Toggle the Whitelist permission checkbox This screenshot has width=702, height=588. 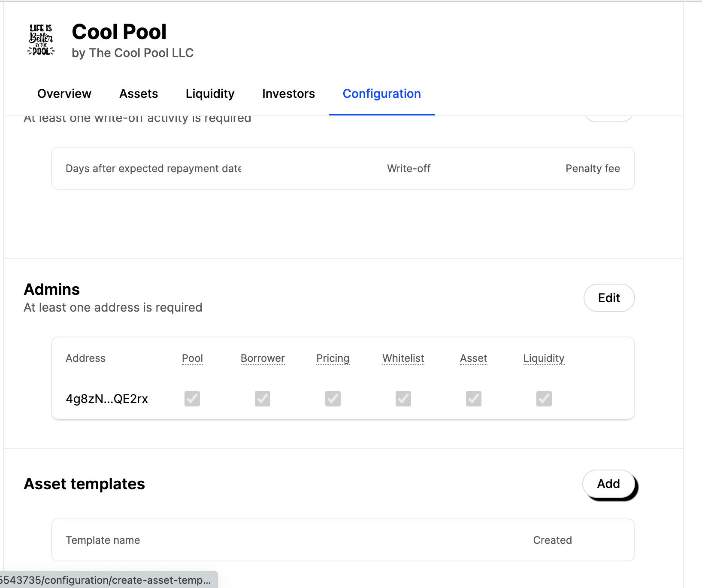coord(403,398)
